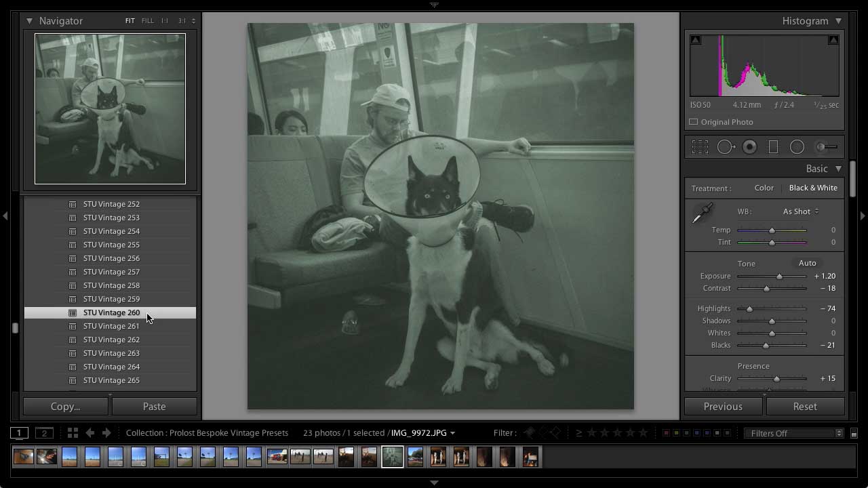Open the Navigator zoom ratio menu arrows
The height and width of the screenshot is (488, 868).
(193, 21)
